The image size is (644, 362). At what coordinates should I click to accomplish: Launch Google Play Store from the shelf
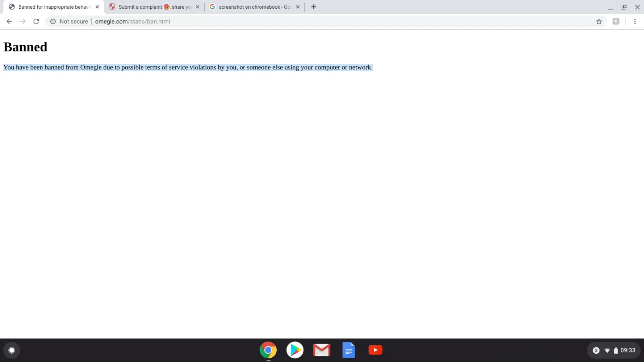295,350
